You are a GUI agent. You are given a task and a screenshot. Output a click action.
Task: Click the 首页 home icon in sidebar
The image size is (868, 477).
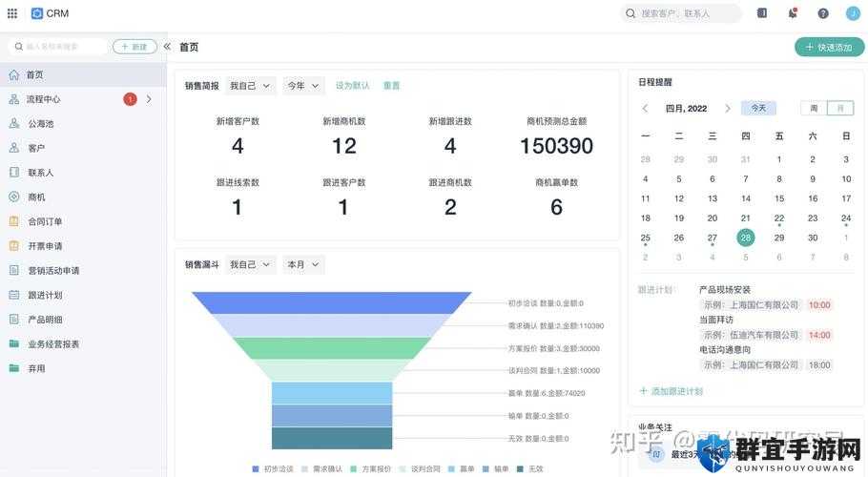14,74
